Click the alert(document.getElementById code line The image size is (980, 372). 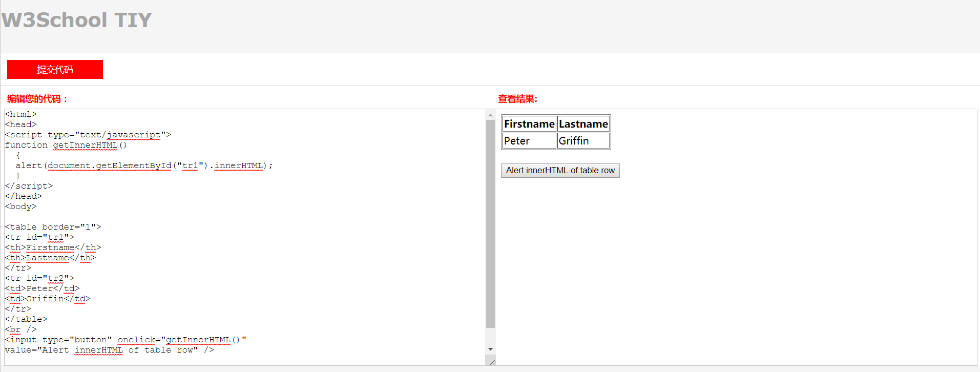(144, 166)
